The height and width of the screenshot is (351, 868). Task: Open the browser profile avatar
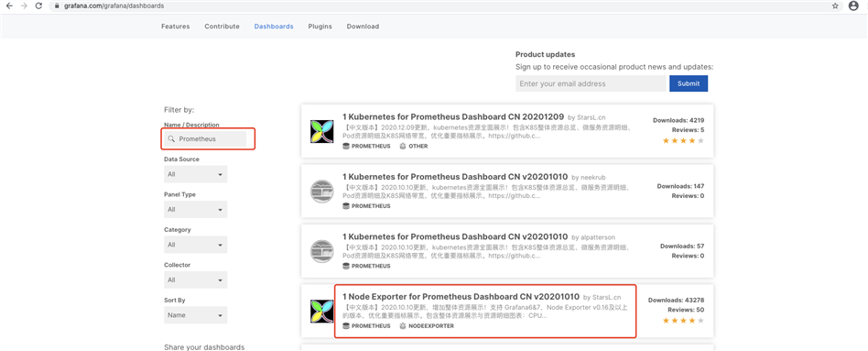coord(853,5)
